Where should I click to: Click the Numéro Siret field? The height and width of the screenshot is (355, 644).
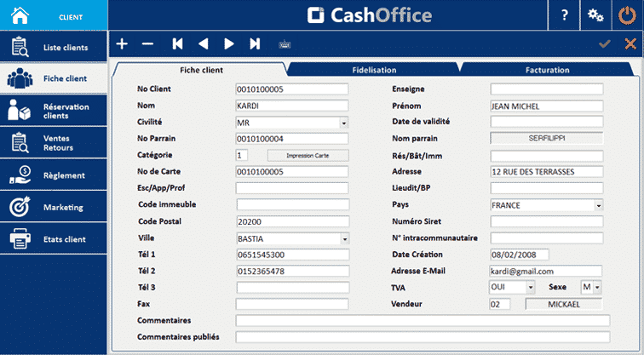547,221
